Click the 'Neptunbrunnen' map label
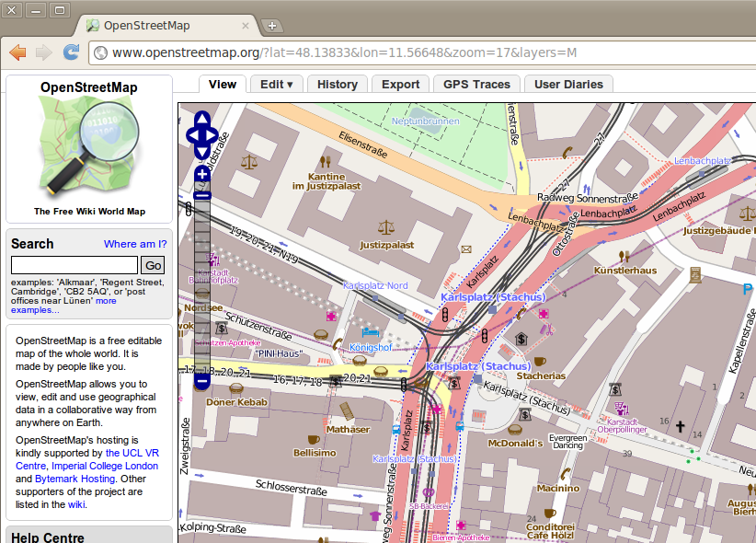 [x=425, y=121]
